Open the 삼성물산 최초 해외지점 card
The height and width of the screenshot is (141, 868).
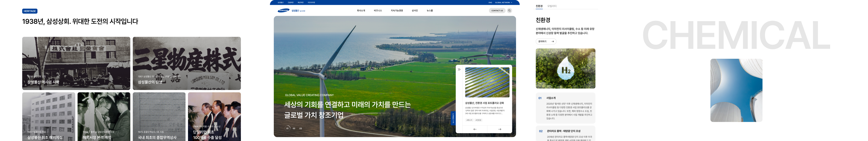point(49,117)
